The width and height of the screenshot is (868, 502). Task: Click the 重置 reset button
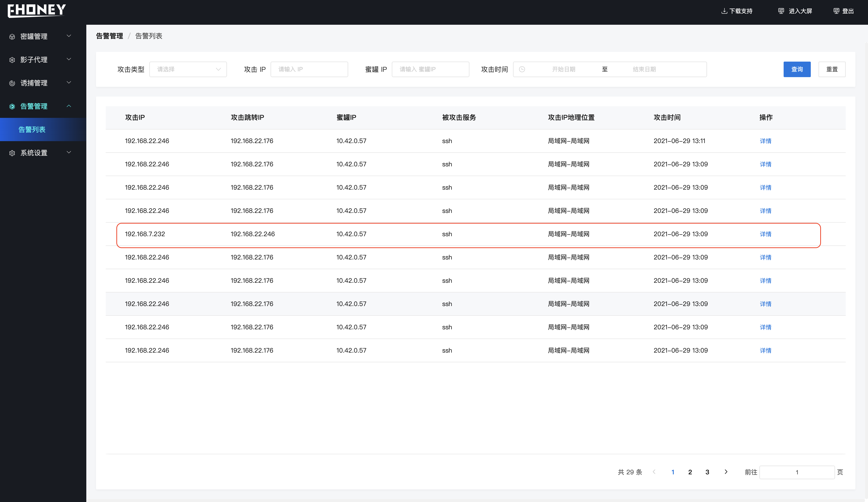832,69
